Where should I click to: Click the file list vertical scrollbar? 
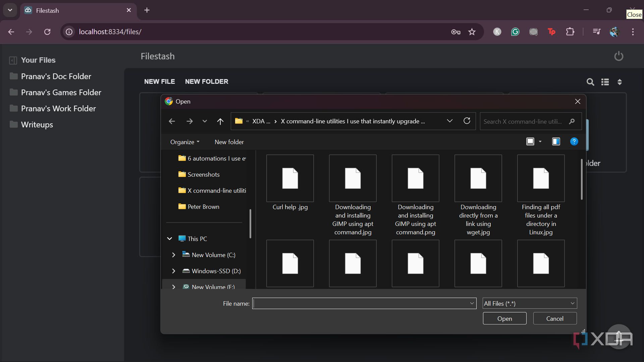(x=582, y=179)
